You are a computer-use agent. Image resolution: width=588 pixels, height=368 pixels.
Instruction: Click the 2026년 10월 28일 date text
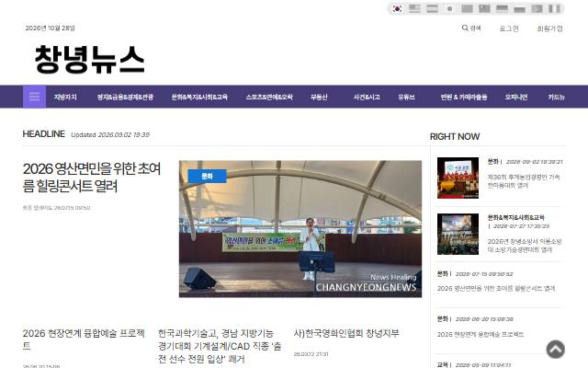click(x=50, y=28)
